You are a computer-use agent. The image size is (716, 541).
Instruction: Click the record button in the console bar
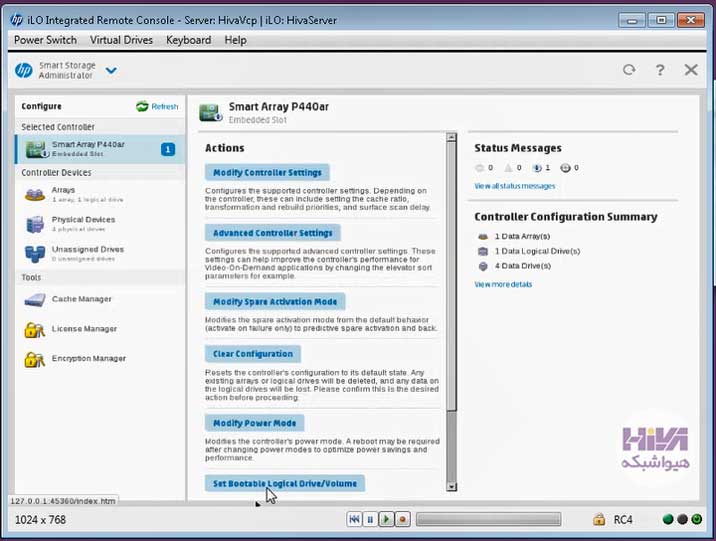pos(402,519)
